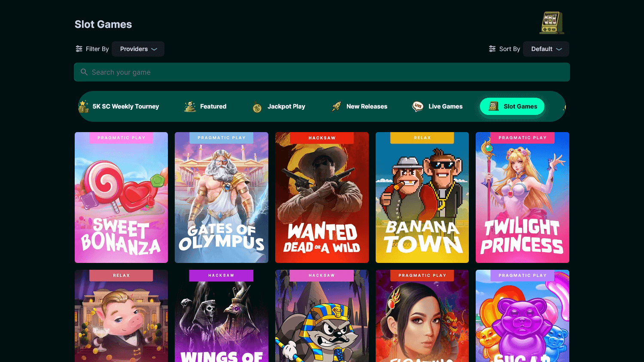Click the Live Games chat bubble icon
The image size is (644, 362).
point(418,106)
